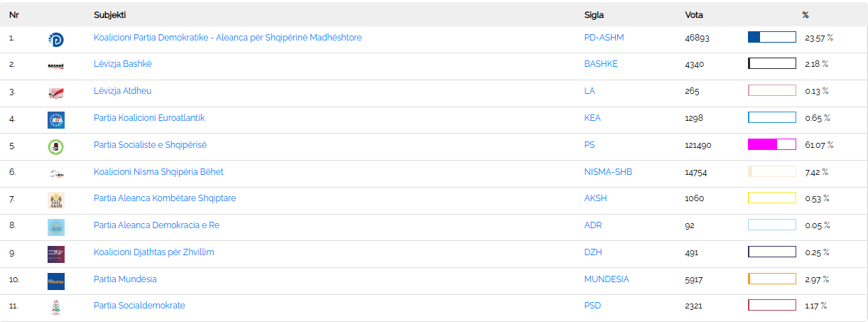Click the Partia Aleanca Demokracia e Re logo

click(55, 227)
